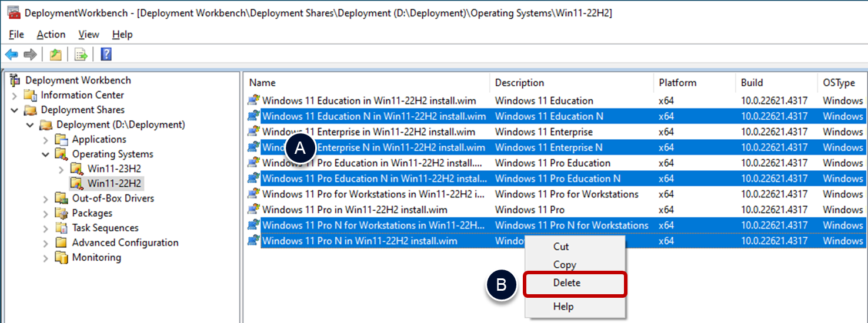Select Windows 11 Education N install.wim row

tap(374, 116)
